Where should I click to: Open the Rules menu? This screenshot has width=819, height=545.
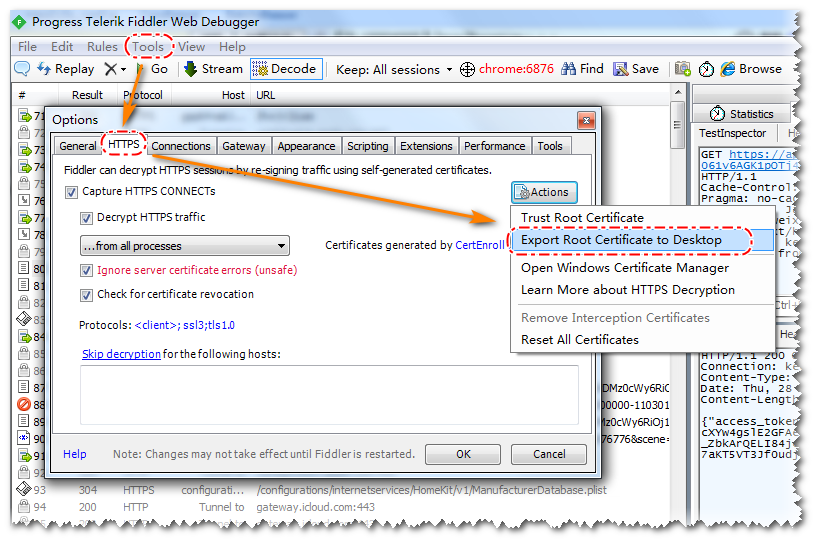102,47
